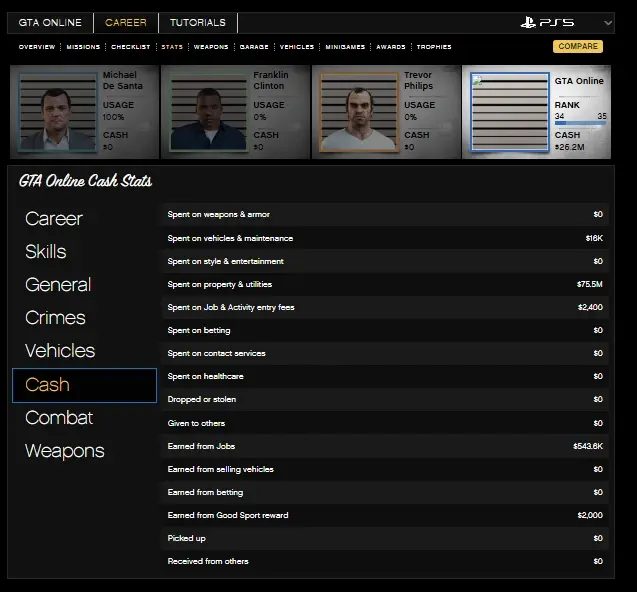Select the Crimes stats category
Image resolution: width=637 pixels, height=592 pixels.
pos(55,318)
